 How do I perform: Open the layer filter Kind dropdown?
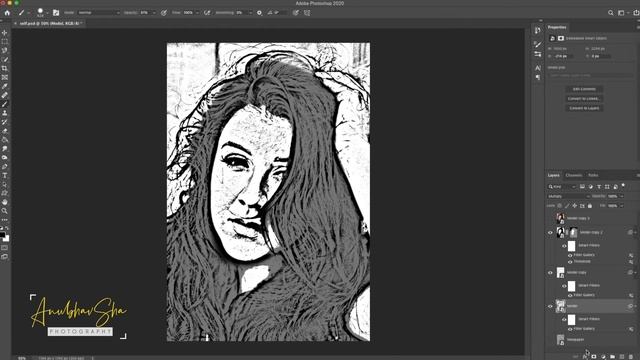point(562,187)
